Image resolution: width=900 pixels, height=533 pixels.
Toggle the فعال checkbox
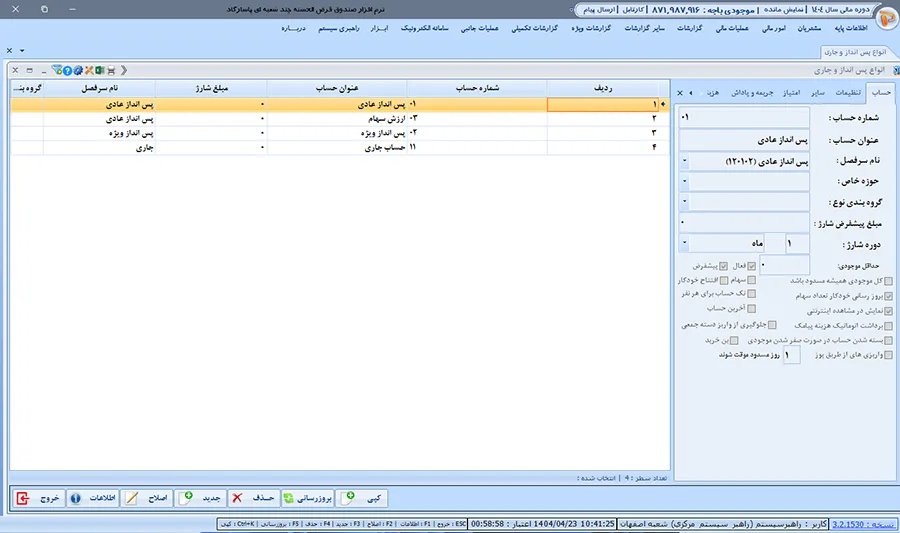(751, 266)
